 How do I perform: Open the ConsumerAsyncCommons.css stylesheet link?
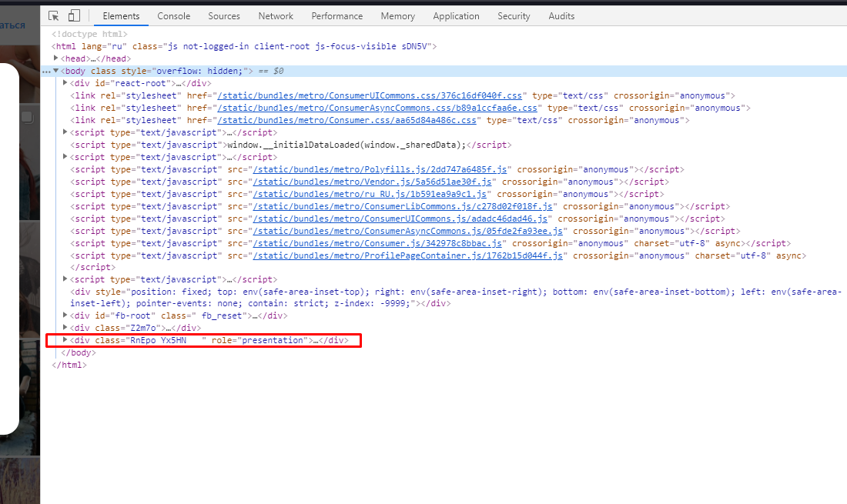pyautogui.click(x=377, y=108)
